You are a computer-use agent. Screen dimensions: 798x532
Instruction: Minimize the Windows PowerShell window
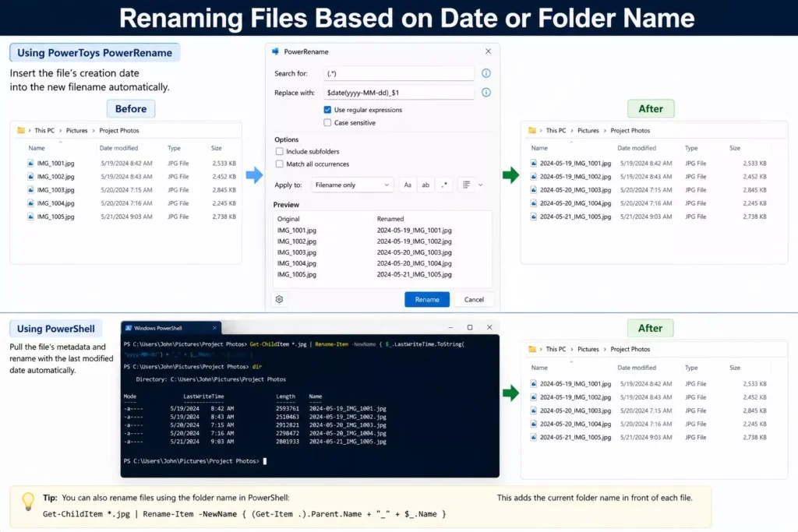pyautogui.click(x=450, y=328)
